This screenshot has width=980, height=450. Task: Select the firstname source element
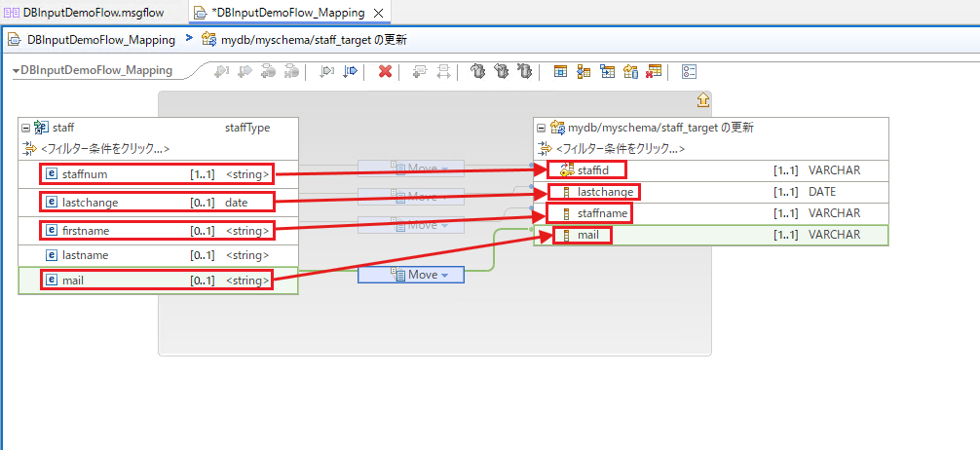coord(158,231)
